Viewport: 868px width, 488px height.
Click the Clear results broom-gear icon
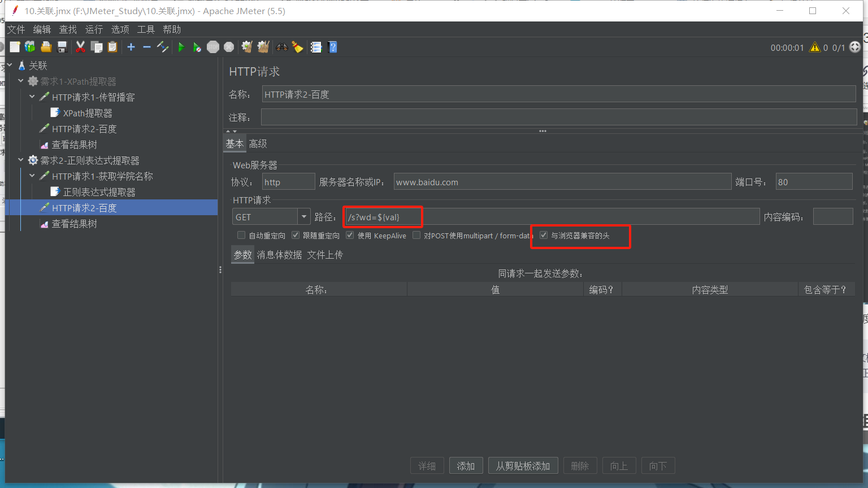click(247, 47)
